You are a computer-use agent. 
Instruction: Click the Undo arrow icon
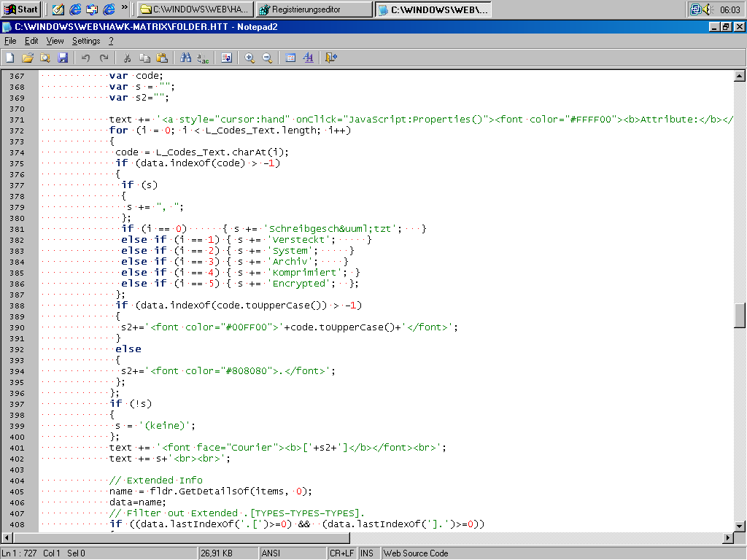86,58
